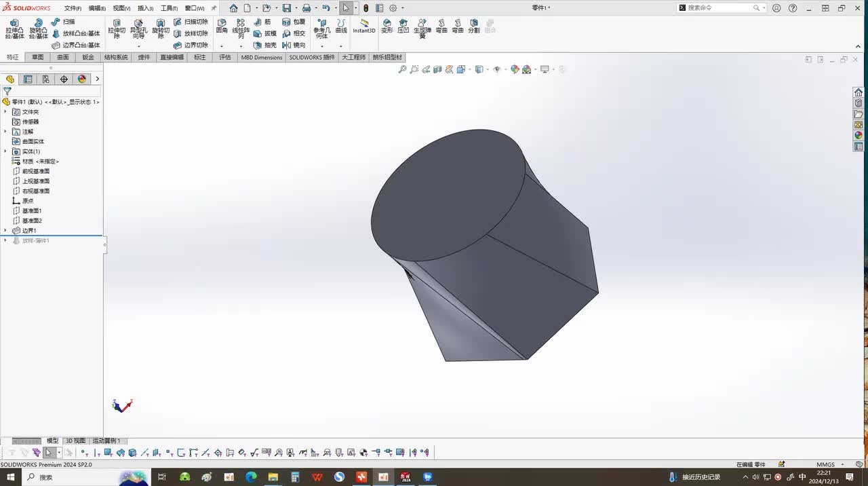This screenshot has height=486, width=868.
Task: Collapse the CommandManager ribbon with the chevron
Action: click(858, 46)
